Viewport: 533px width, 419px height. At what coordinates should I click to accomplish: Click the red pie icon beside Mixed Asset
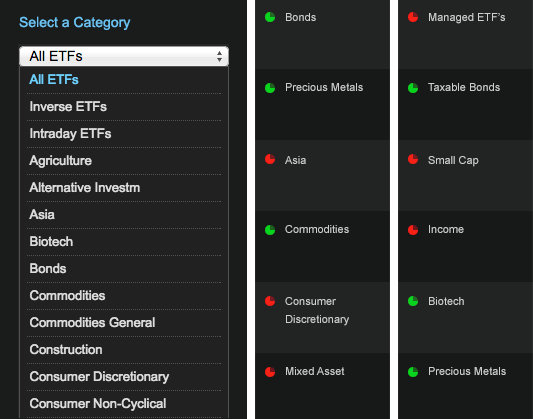[x=270, y=372]
